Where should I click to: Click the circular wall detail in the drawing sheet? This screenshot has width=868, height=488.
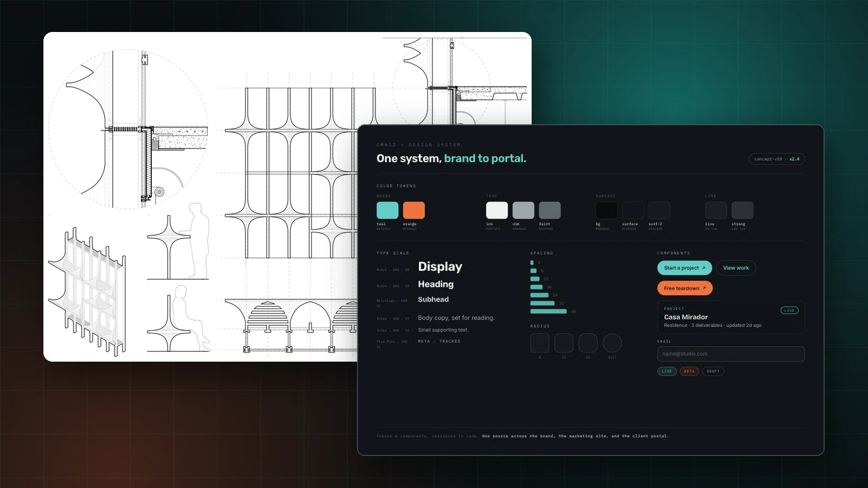click(129, 129)
